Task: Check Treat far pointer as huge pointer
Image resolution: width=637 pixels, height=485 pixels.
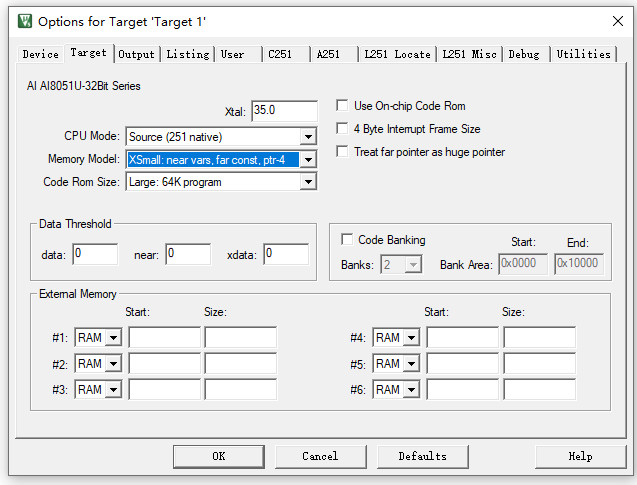Action: point(342,152)
